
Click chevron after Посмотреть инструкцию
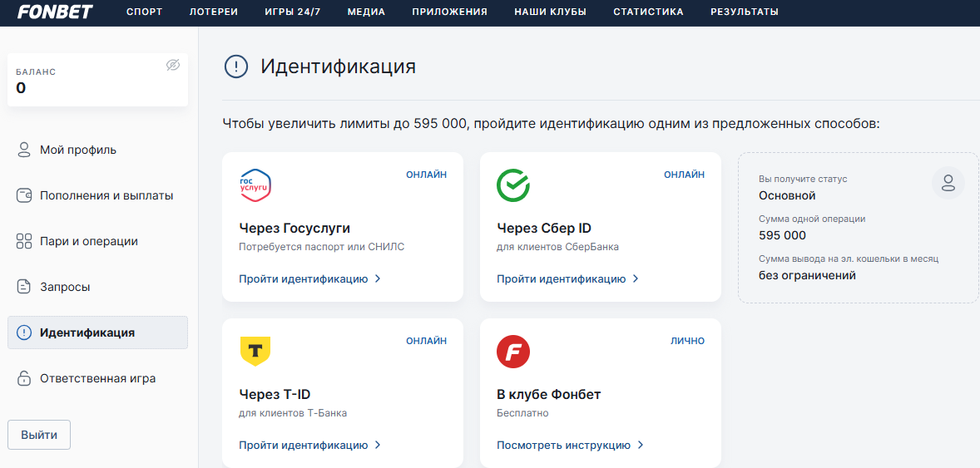pyautogui.click(x=640, y=445)
